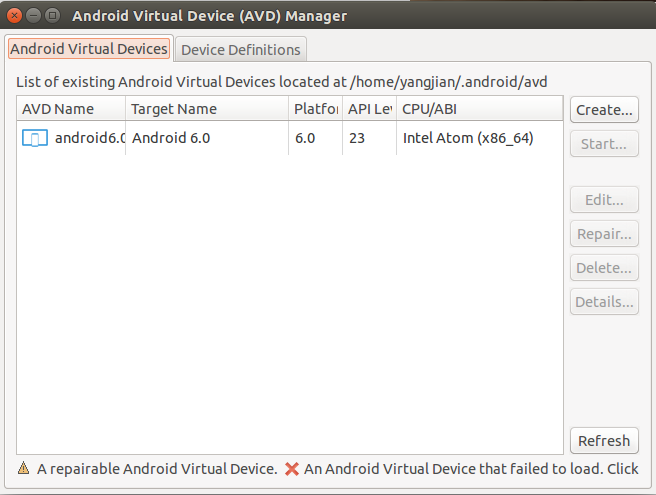Click the Repair... button
656x495 pixels.
tap(604, 233)
